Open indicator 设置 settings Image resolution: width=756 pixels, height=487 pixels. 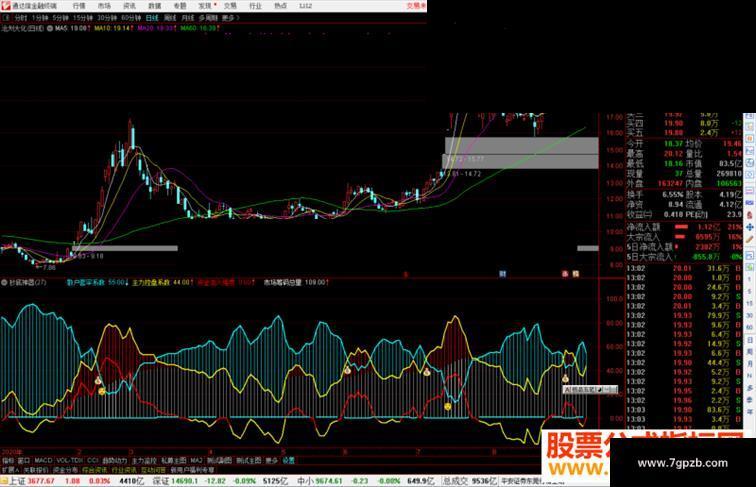[x=288, y=460]
